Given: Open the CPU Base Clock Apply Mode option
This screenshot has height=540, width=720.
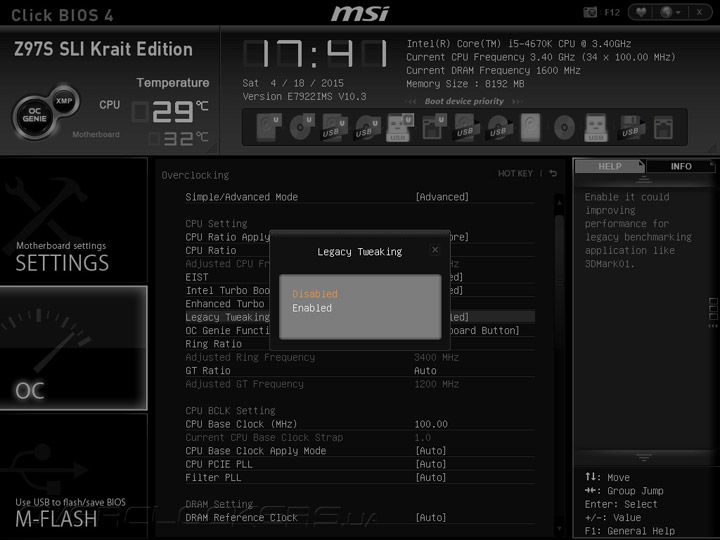Looking at the screenshot, I should coord(360,451).
